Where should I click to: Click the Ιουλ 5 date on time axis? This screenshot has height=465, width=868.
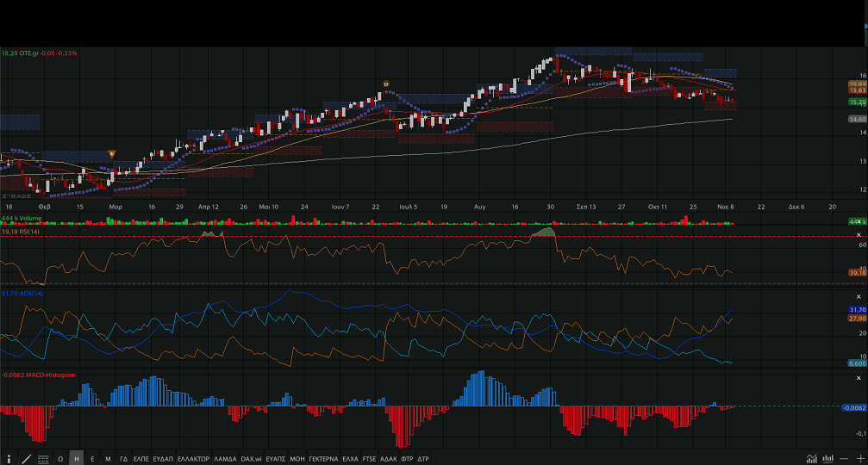[409, 207]
